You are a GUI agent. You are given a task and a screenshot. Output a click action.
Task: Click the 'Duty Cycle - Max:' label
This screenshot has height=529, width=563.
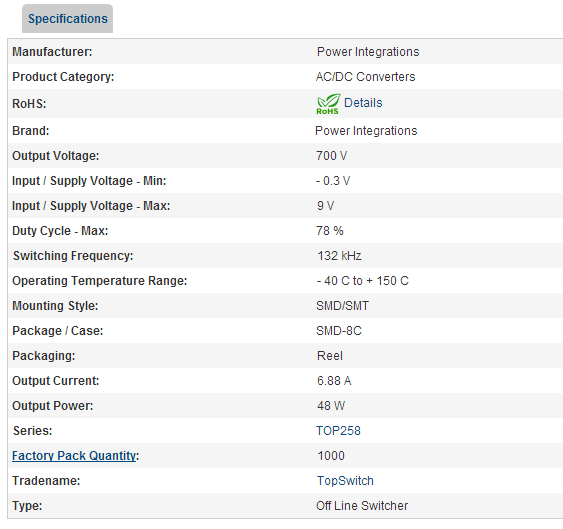click(60, 231)
